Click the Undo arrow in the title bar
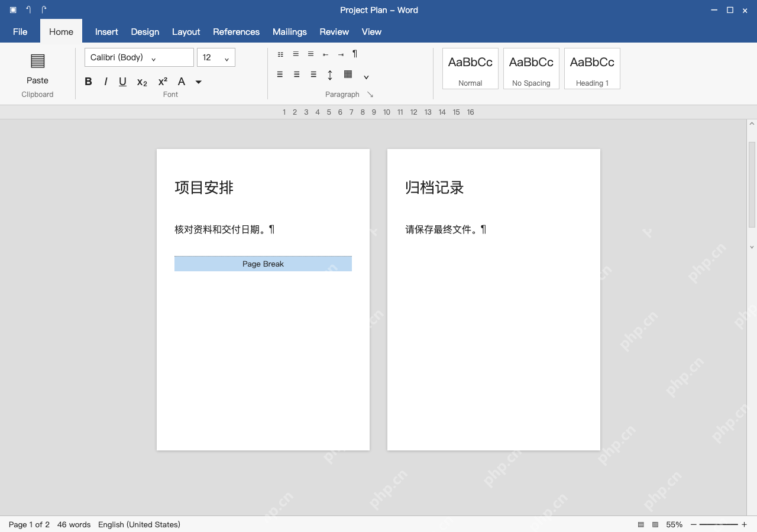This screenshot has width=757, height=532. tap(28, 10)
